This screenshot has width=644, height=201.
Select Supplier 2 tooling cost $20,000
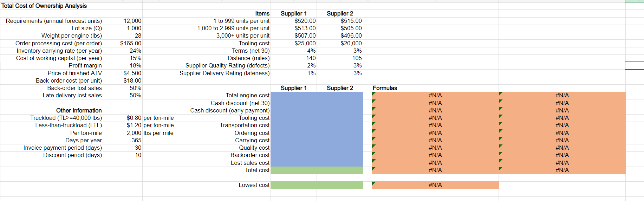(340, 44)
